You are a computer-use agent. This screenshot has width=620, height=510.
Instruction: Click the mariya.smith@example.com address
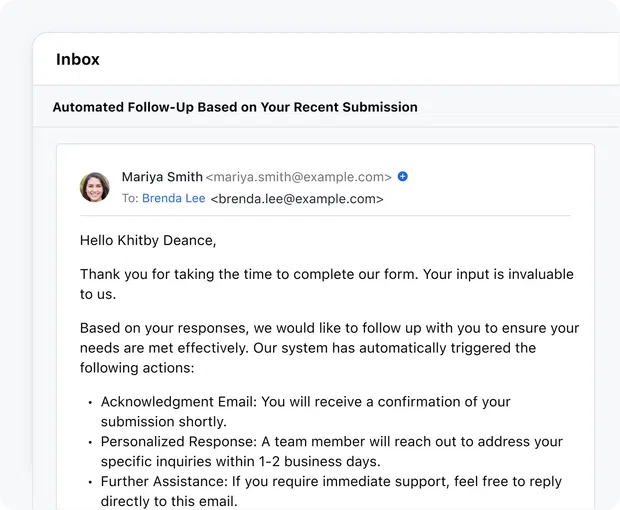click(299, 177)
